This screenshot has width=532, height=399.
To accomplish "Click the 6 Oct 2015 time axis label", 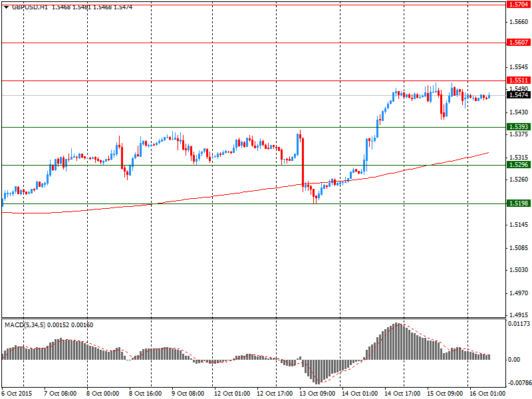I will click(x=17, y=394).
